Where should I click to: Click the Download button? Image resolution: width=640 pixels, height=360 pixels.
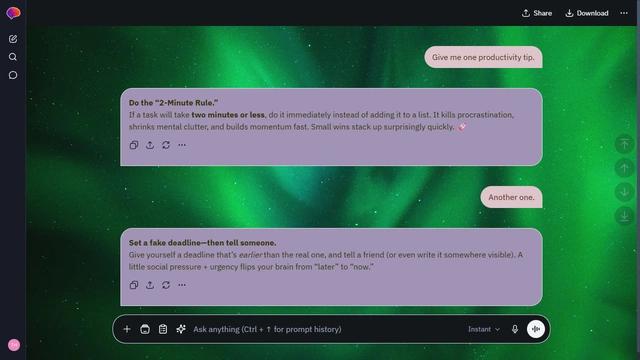pyautogui.click(x=587, y=13)
